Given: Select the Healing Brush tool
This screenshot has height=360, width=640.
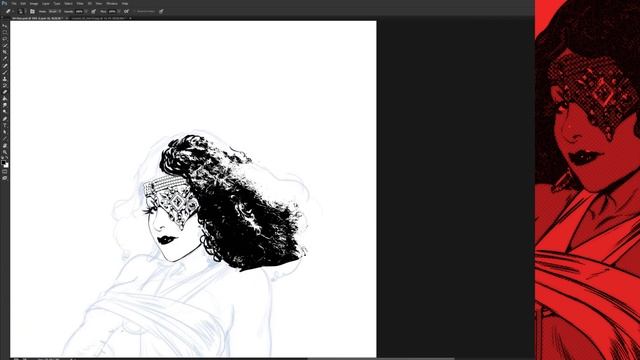Looking at the screenshot, I should click(x=5, y=65).
